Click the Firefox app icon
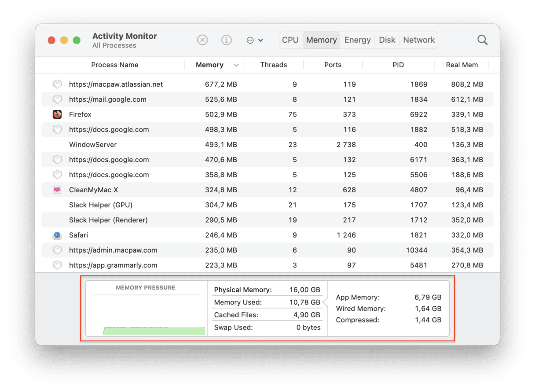535x392 pixels. [57, 114]
